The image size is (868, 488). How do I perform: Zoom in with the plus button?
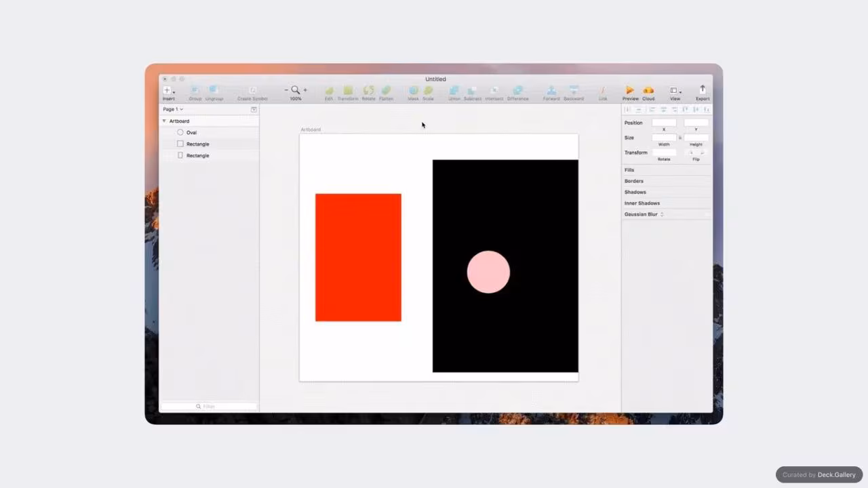point(305,89)
